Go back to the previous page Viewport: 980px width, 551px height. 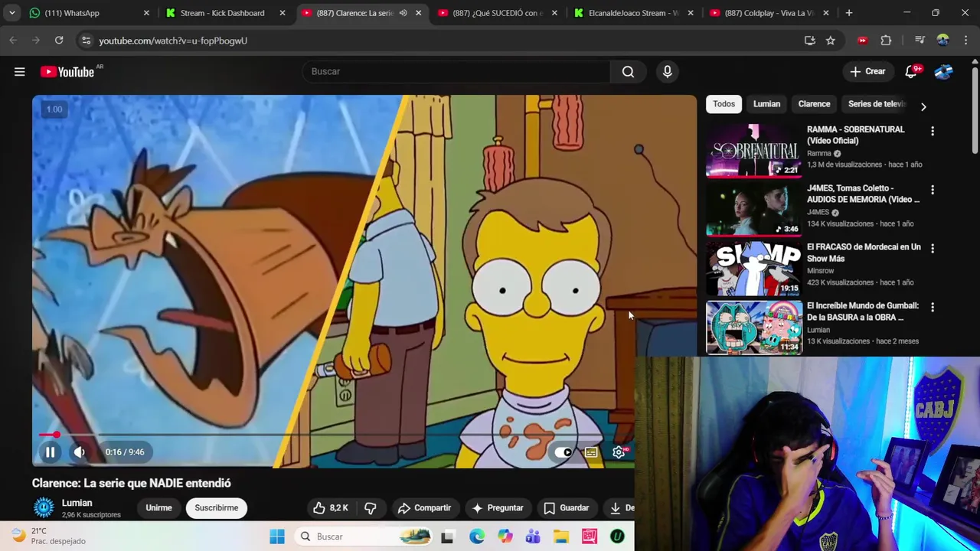[x=13, y=41]
